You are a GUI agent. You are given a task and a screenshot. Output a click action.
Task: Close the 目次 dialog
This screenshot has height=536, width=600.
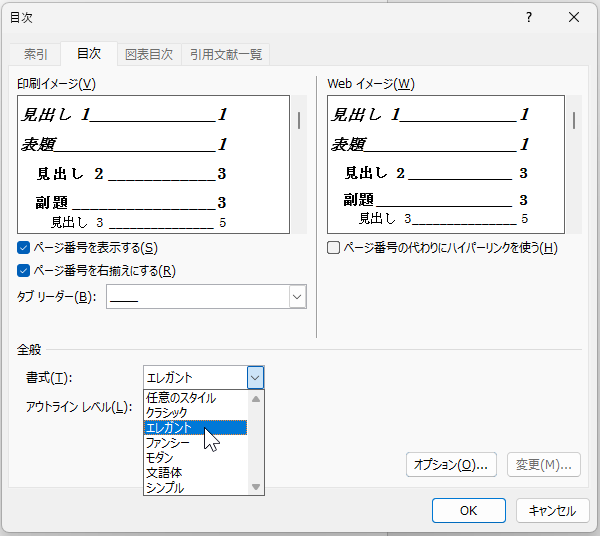click(574, 17)
